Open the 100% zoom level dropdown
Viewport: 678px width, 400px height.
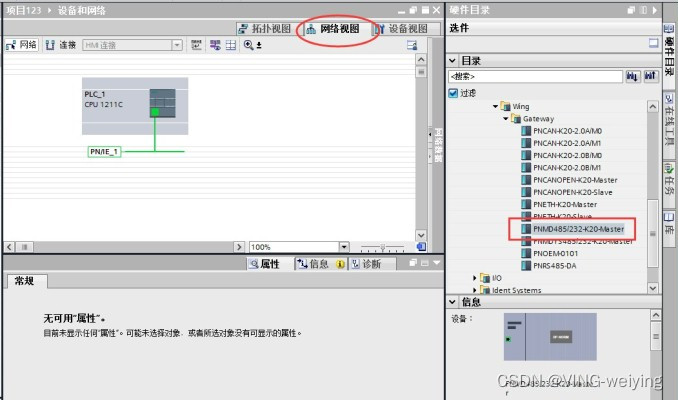tap(344, 247)
